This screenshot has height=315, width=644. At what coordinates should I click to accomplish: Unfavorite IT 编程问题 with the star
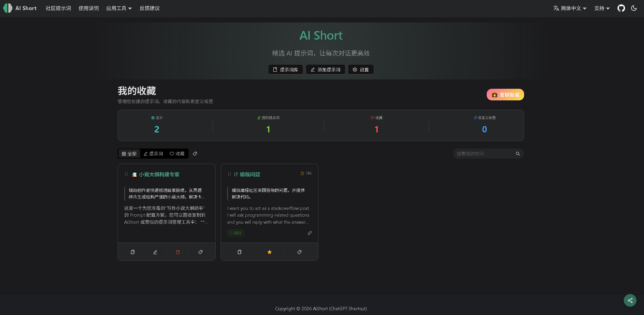pyautogui.click(x=270, y=252)
